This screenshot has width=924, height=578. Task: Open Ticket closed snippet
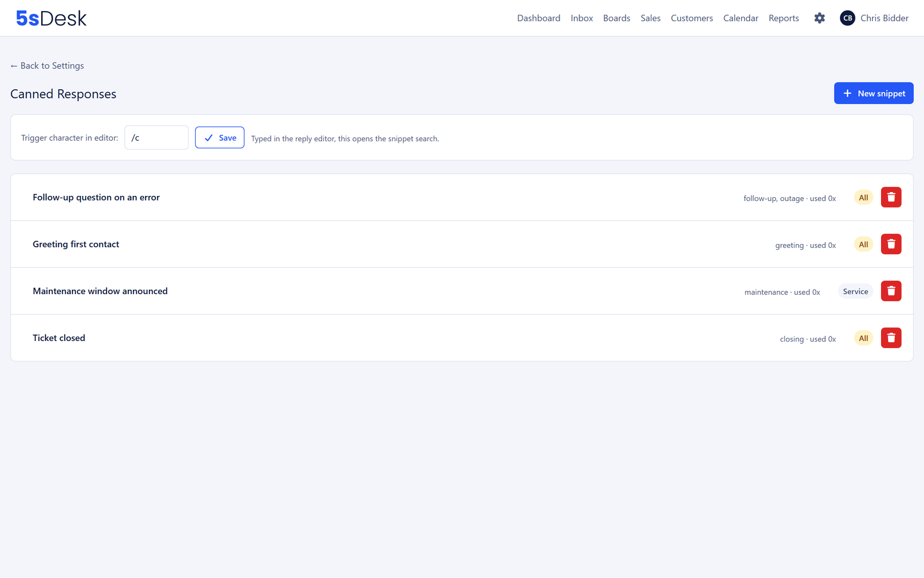click(59, 338)
